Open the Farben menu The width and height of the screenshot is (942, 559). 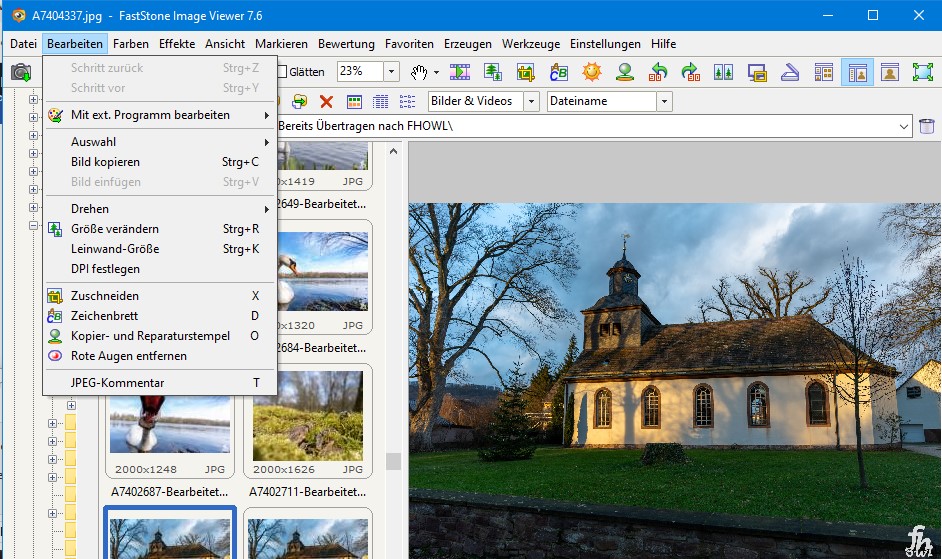click(x=130, y=44)
